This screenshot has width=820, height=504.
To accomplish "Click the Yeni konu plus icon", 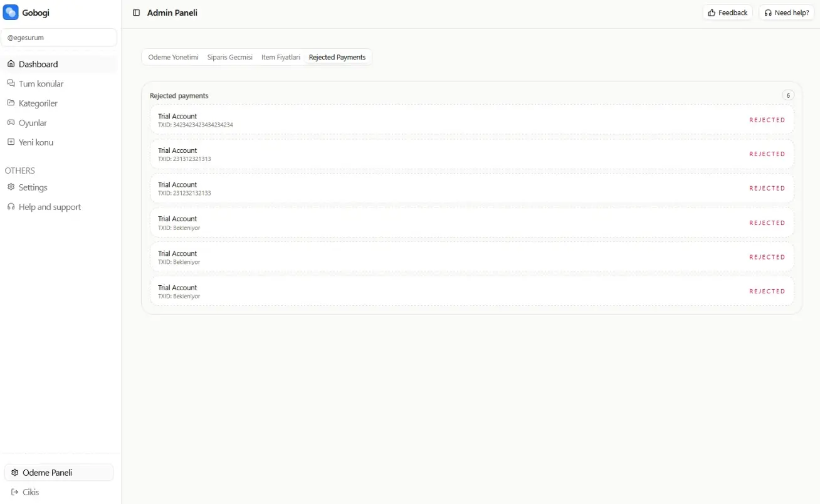I will [11, 142].
